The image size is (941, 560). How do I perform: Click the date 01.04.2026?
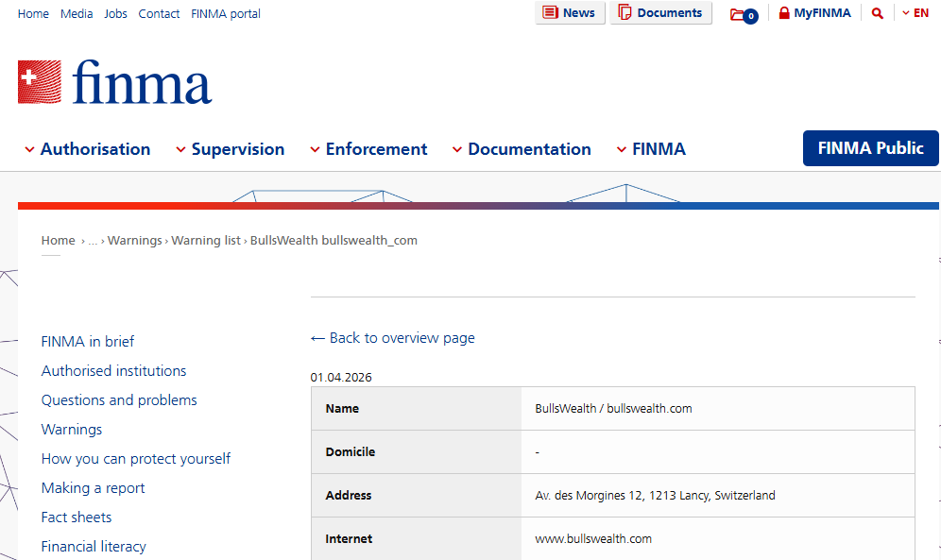tap(341, 378)
